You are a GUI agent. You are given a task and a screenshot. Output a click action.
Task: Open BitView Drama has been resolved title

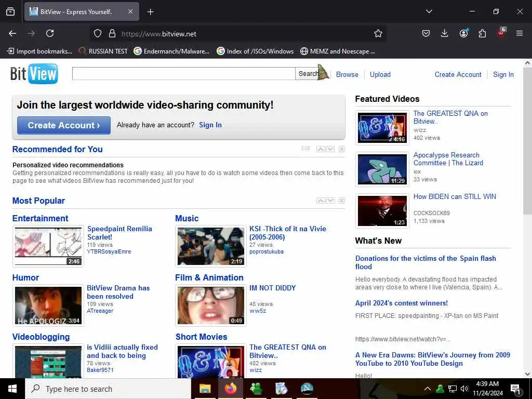coord(118,292)
